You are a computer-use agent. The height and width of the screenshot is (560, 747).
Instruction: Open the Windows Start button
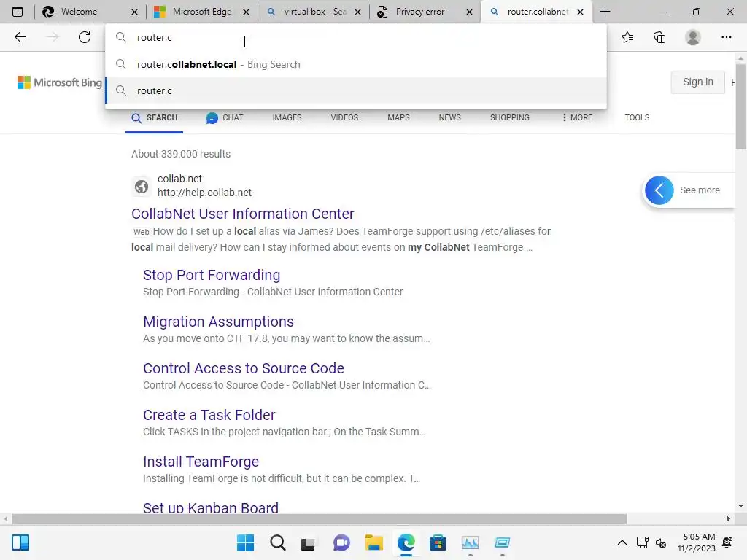pos(245,542)
